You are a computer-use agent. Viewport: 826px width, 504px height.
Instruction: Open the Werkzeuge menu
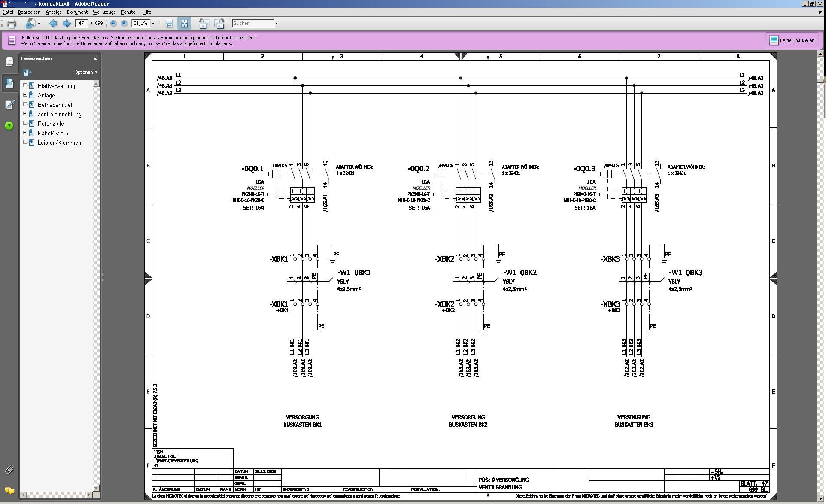pyautogui.click(x=104, y=12)
